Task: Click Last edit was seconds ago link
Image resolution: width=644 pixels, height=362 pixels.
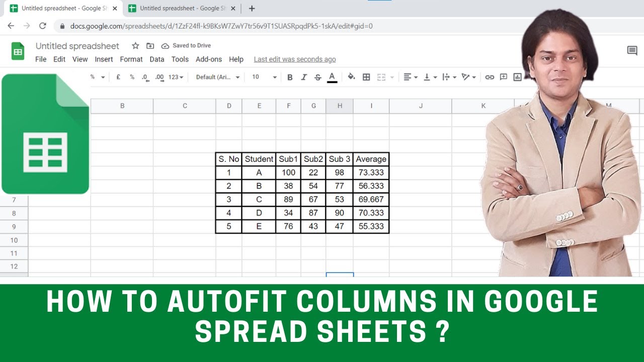Action: [x=295, y=59]
